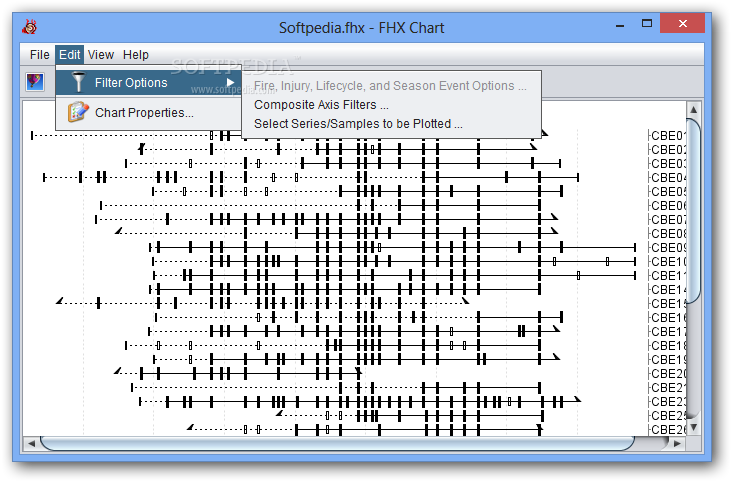Click the CBE04 series label
732x482 pixels.
(668, 177)
